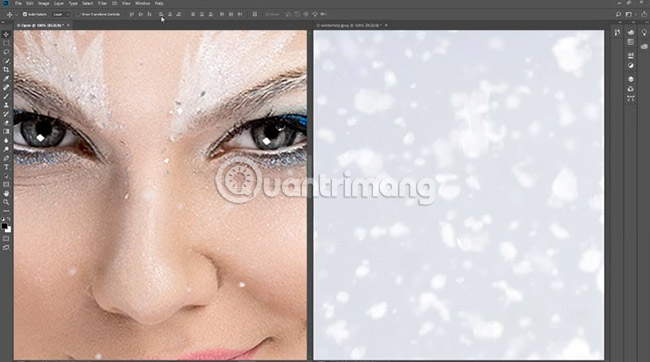
Task: Open the Help menu
Action: (159, 3)
